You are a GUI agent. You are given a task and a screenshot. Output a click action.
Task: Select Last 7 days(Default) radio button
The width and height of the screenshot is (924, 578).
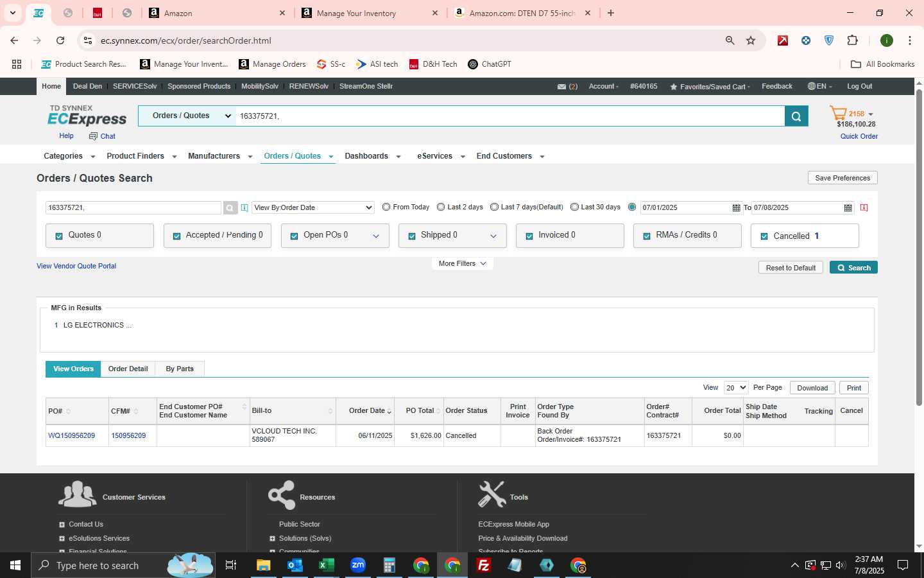[494, 207]
